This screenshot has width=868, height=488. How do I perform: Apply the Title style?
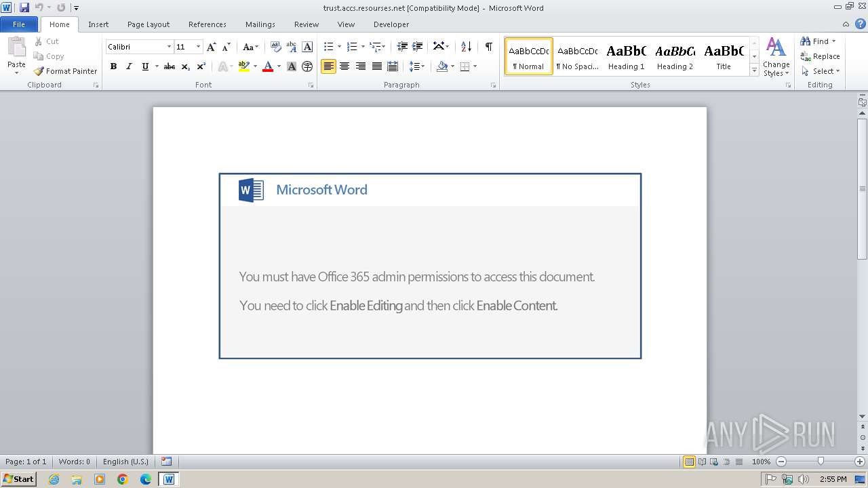724,56
